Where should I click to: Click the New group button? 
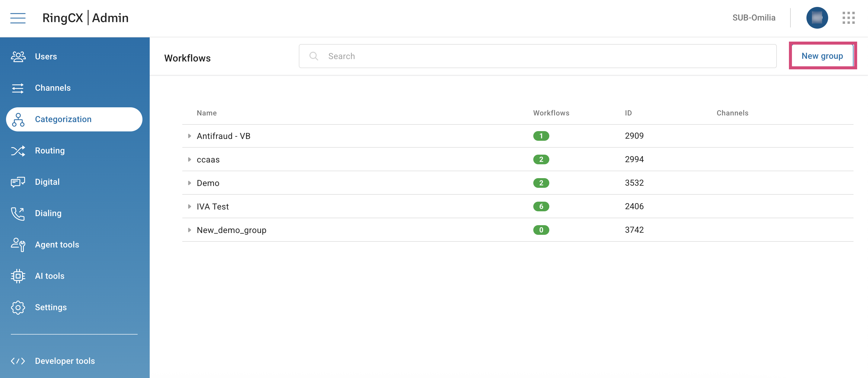[822, 56]
